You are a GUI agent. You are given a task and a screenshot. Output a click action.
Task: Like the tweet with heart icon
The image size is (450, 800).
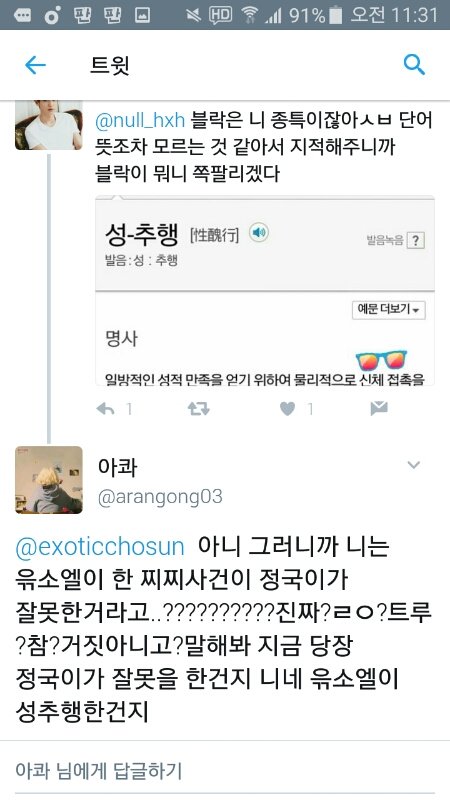(x=288, y=409)
